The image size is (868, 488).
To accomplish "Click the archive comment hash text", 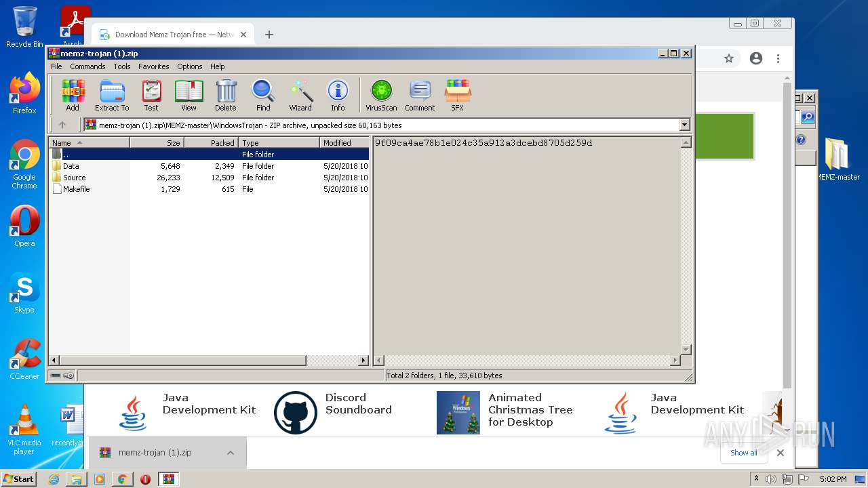I will (484, 143).
